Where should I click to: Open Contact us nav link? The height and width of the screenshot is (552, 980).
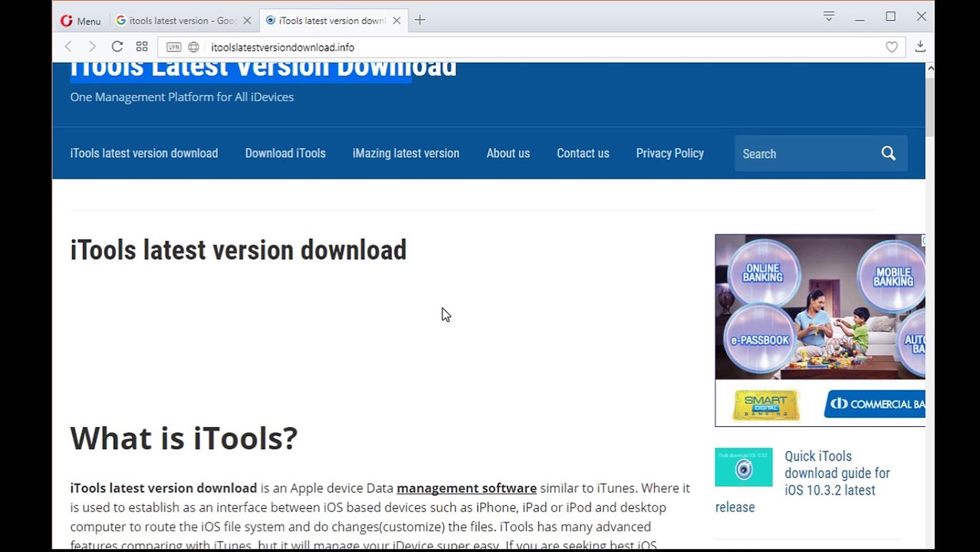(x=583, y=153)
